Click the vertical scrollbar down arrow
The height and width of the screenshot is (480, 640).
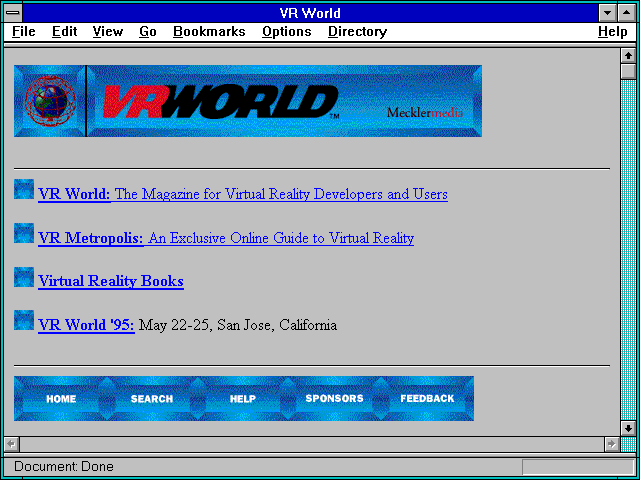628,428
